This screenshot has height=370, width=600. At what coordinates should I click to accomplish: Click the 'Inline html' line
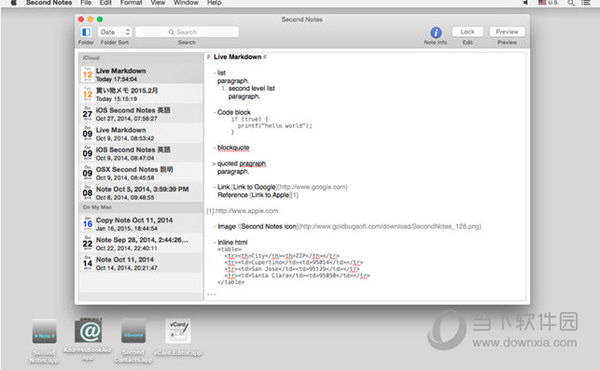tap(232, 242)
